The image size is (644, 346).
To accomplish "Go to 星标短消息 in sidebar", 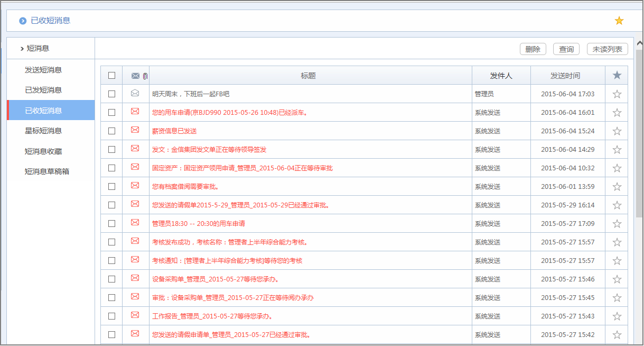I will [43, 131].
